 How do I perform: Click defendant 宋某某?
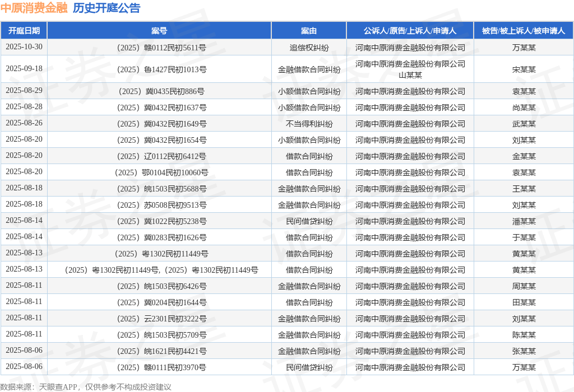(524, 69)
